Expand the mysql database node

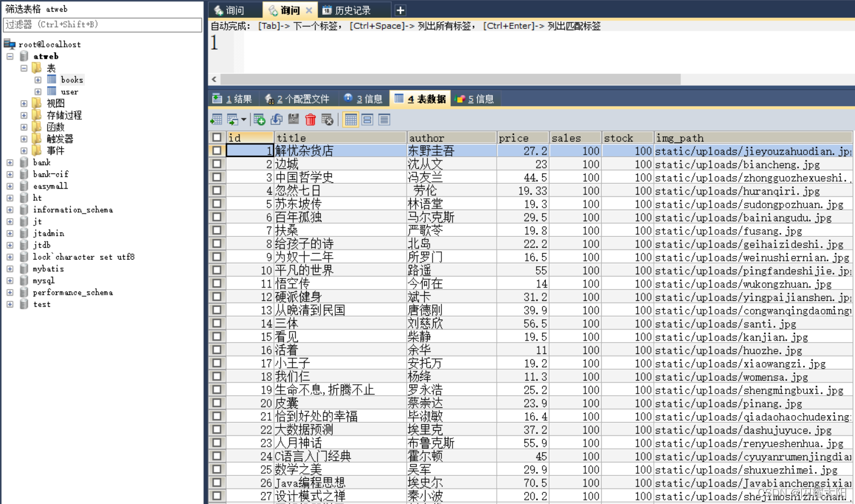(x=9, y=280)
